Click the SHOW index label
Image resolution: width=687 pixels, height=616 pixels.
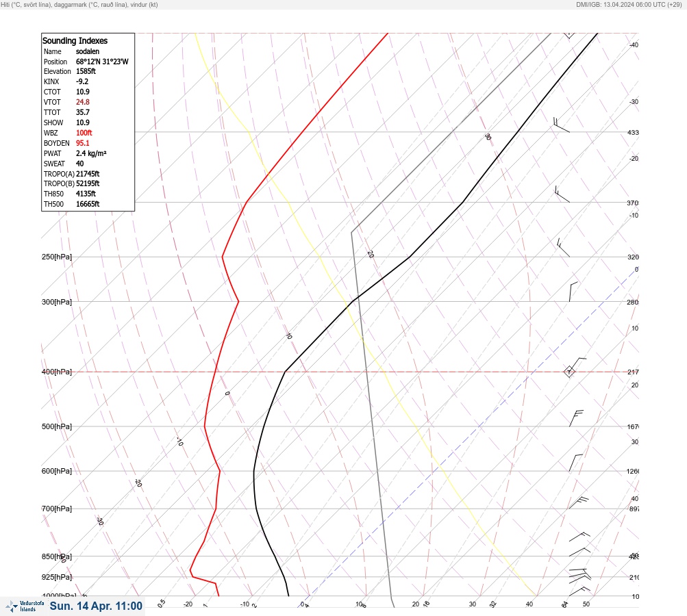click(x=53, y=123)
